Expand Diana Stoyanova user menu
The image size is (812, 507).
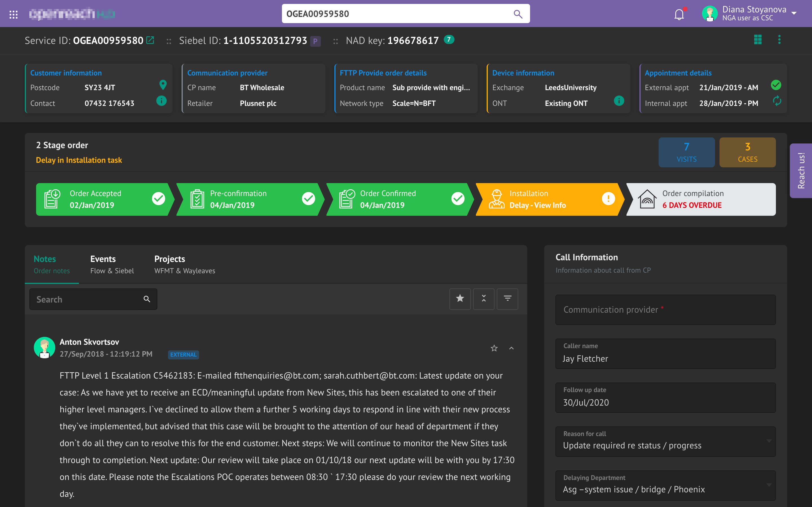[x=794, y=14]
